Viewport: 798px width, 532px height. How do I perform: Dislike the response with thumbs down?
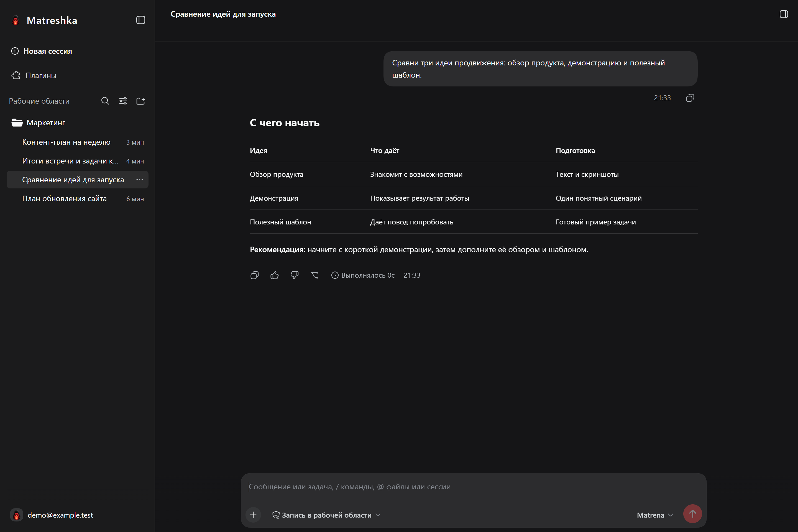coord(295,275)
